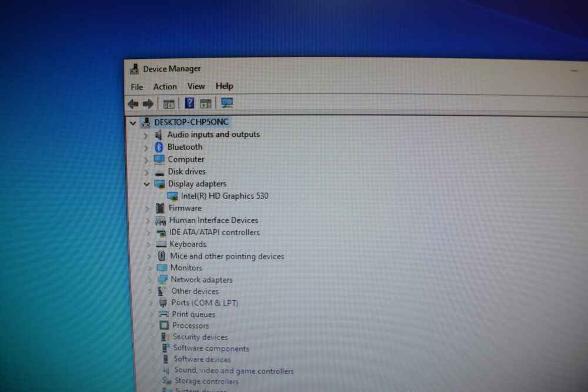Expand the Keyboards category
The image size is (588, 392).
149,245
